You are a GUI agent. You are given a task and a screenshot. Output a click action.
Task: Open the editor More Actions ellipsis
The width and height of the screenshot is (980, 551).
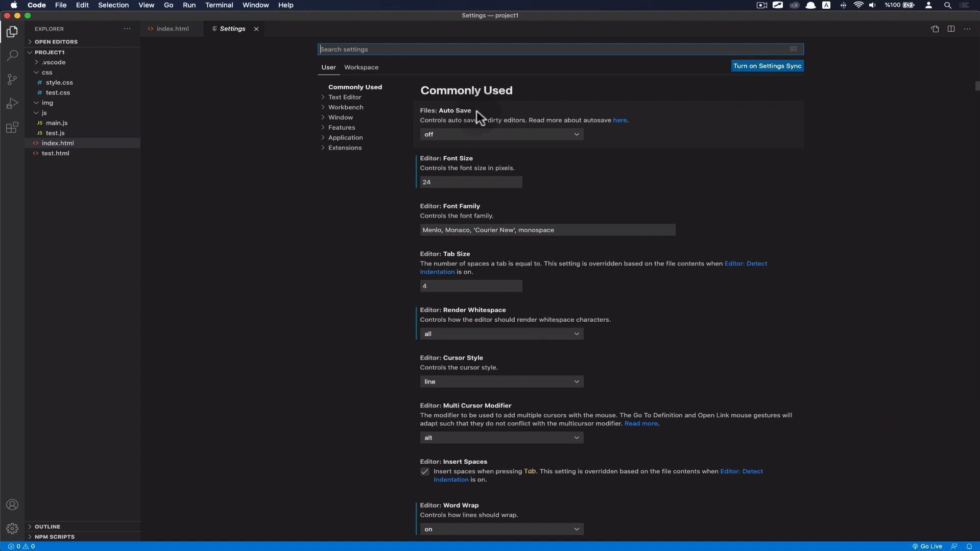pos(967,29)
